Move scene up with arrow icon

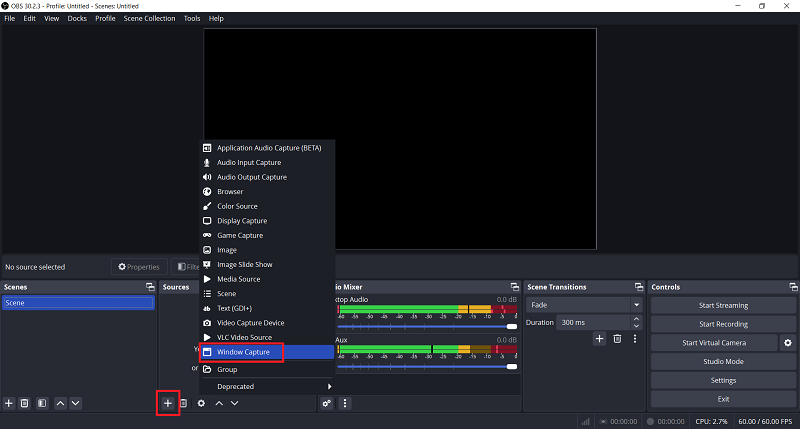coord(60,403)
